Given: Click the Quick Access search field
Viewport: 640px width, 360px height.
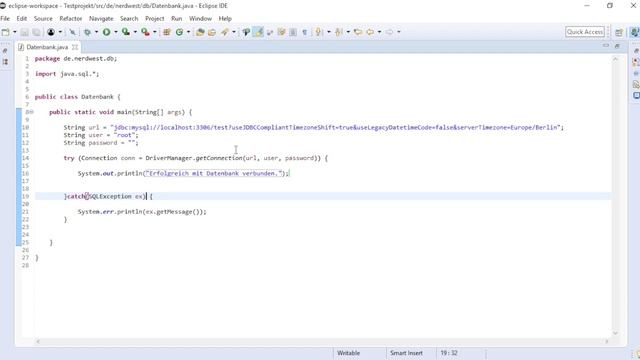Looking at the screenshot, I should click(584, 32).
